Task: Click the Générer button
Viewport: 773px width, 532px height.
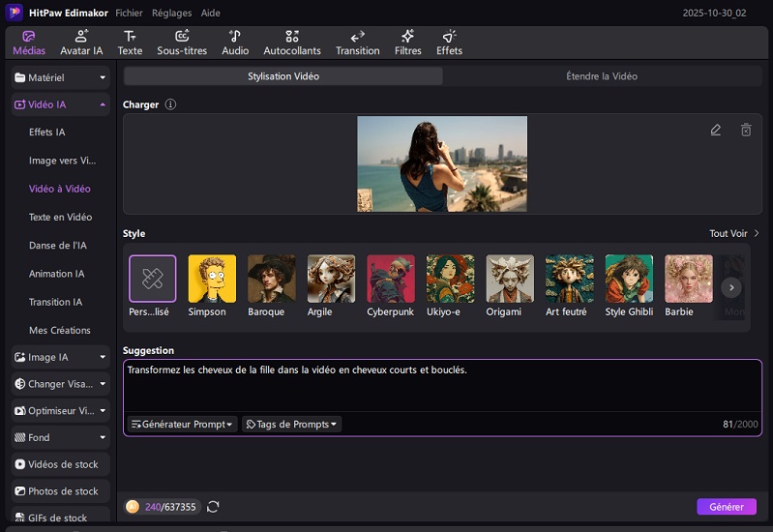Action: pyautogui.click(x=726, y=507)
